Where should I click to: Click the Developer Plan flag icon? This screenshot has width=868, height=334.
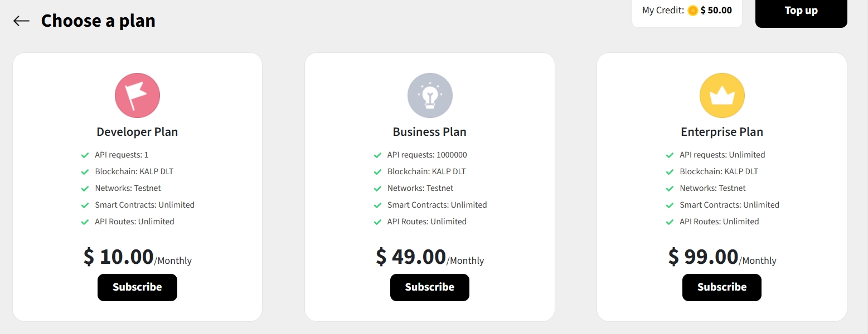pyautogui.click(x=137, y=95)
